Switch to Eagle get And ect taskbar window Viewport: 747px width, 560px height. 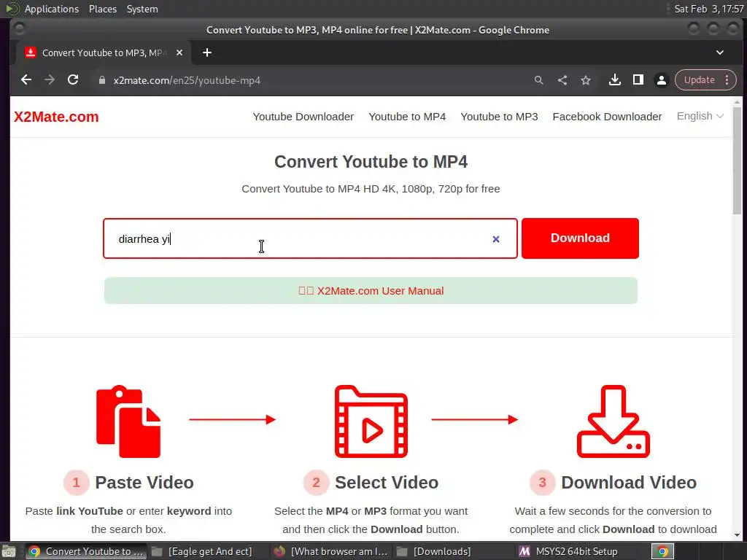pyautogui.click(x=203, y=551)
